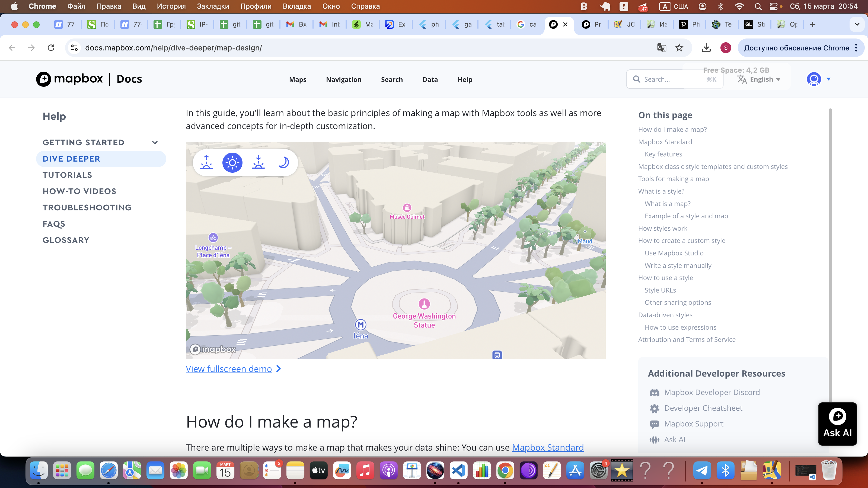Open the Data docs menu item
Screen dimensions: 868x488
[x=430, y=79]
